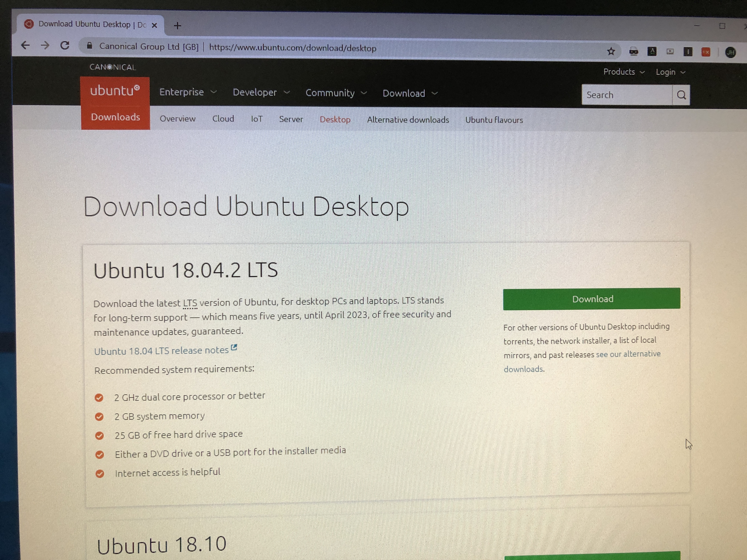747x560 pixels.
Task: Click the masked face extension icon
Action: click(x=634, y=52)
